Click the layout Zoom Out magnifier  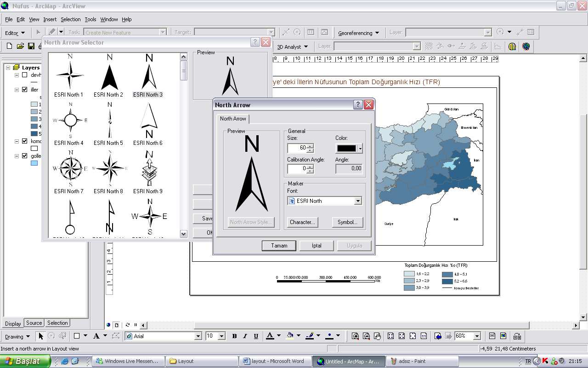point(366,336)
